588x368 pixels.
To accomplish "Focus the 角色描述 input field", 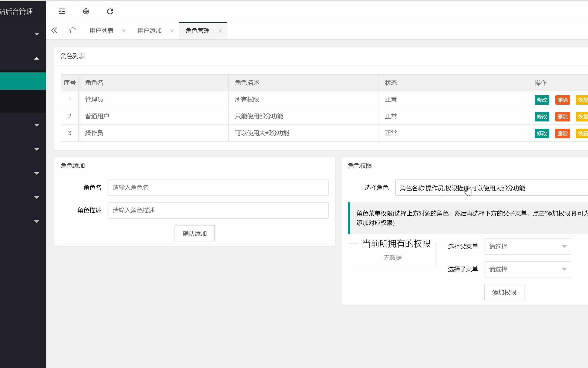I will point(218,210).
